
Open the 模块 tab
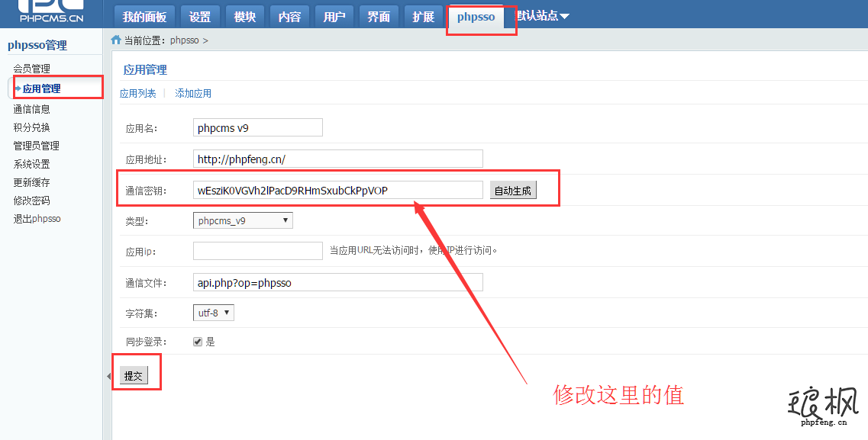point(245,17)
